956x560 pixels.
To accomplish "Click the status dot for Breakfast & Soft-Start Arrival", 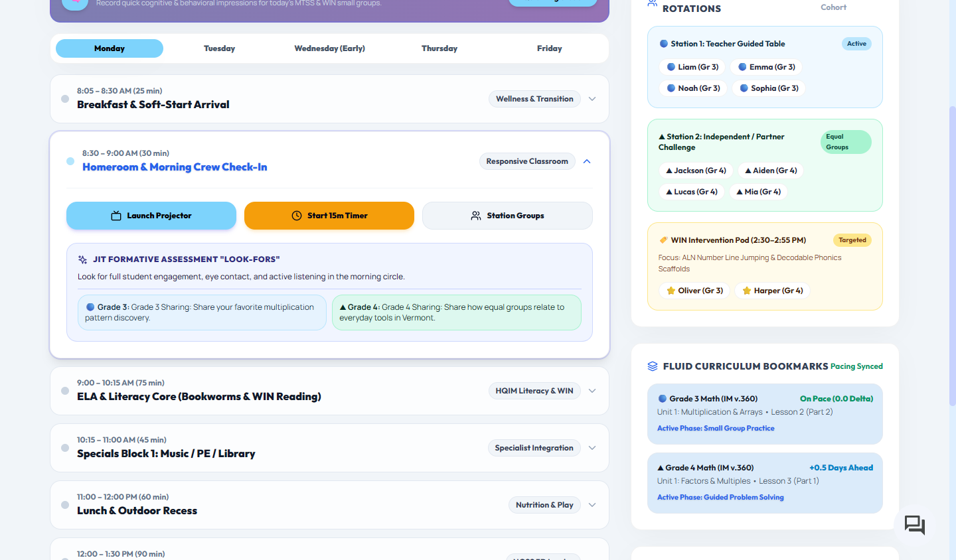I will [65, 99].
